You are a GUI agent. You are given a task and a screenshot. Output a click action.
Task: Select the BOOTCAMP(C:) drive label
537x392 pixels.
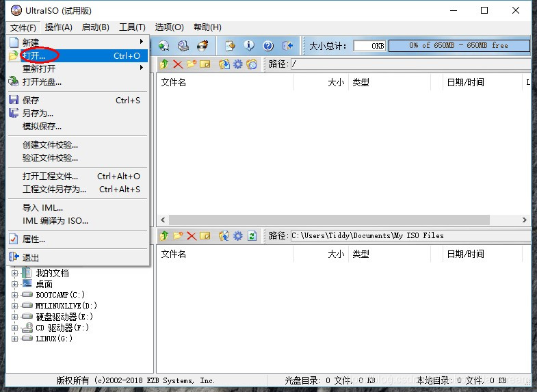(60, 295)
